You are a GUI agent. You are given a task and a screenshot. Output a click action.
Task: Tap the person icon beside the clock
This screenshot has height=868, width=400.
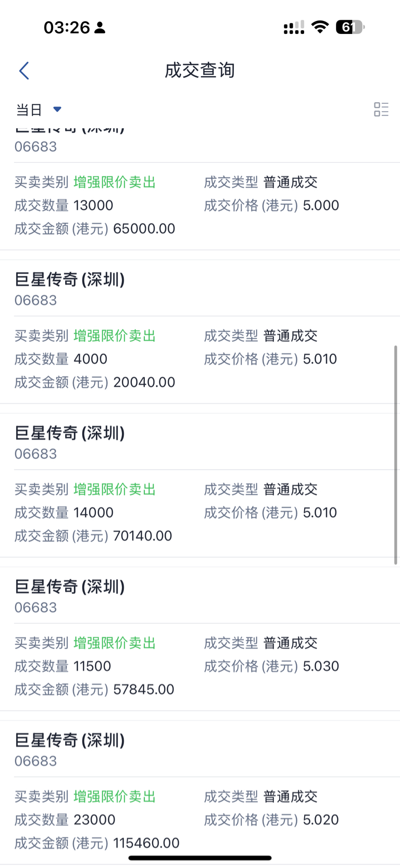point(100,28)
